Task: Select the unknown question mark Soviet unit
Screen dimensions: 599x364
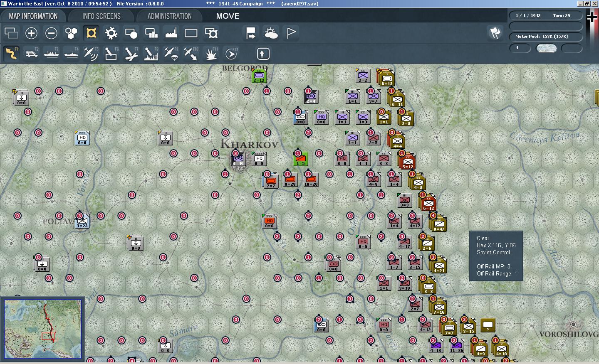Action: point(488,325)
